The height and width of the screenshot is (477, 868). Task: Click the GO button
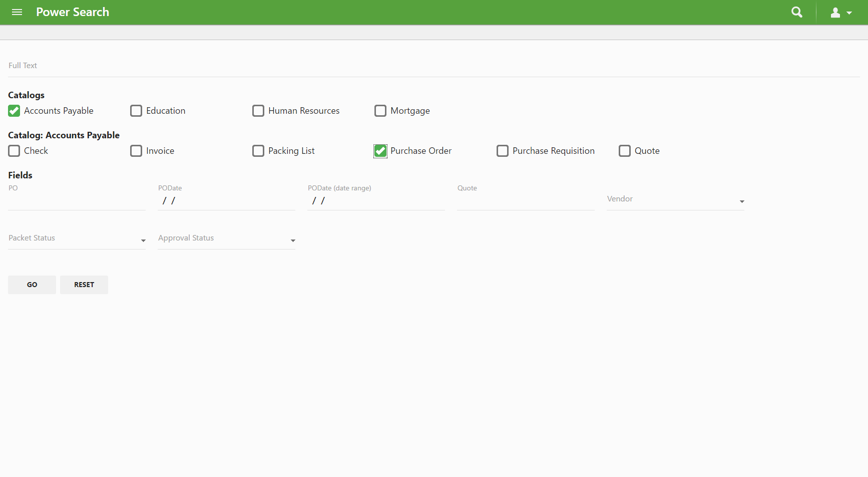pos(32,285)
